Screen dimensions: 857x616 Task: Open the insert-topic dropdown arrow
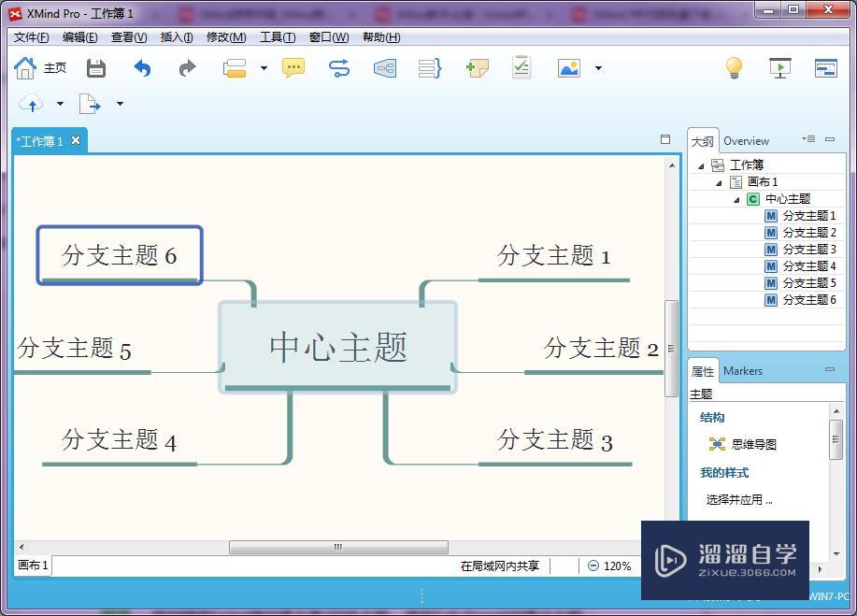[x=264, y=68]
